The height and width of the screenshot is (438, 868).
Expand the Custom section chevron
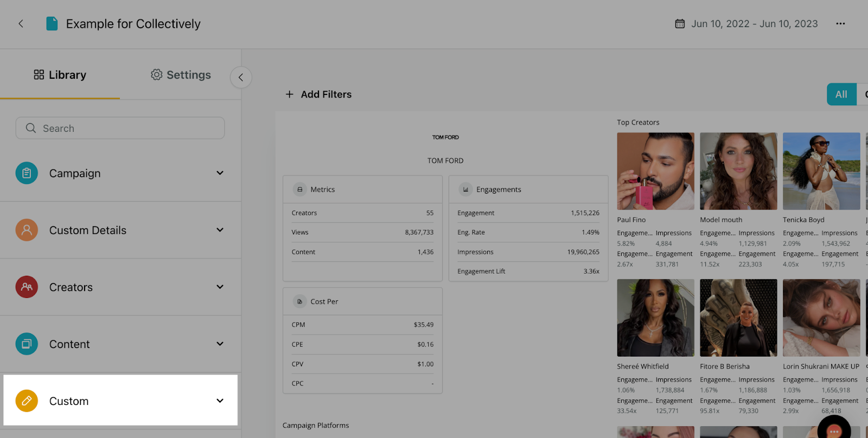[220, 401]
